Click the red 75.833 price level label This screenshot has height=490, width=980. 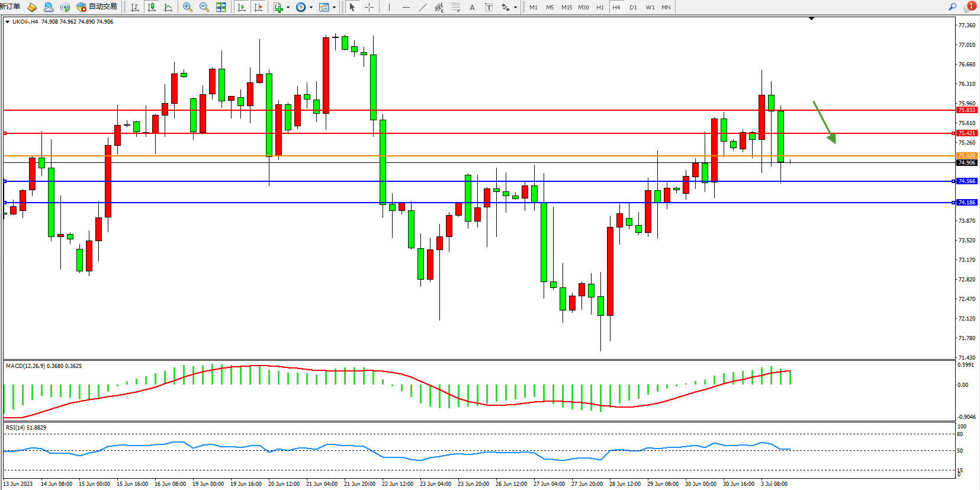(x=966, y=110)
